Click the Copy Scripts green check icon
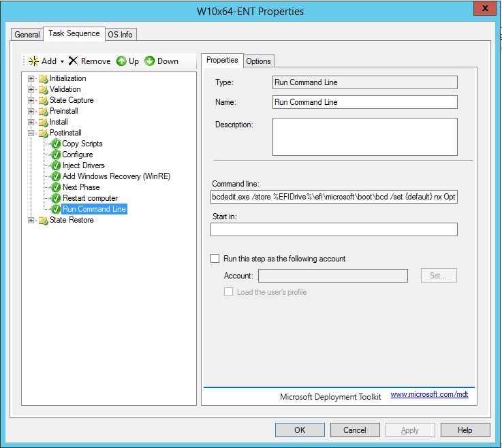502x448 pixels. pyautogui.click(x=57, y=144)
